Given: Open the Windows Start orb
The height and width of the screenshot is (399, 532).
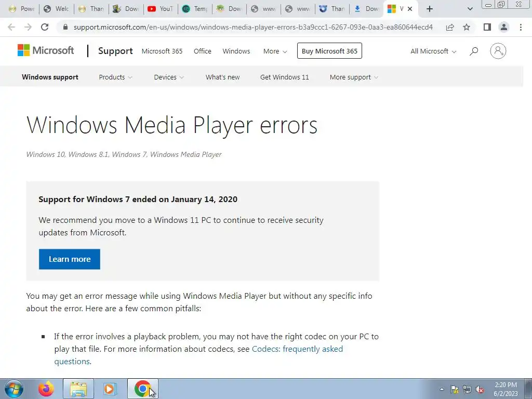Looking at the screenshot, I should [14, 389].
